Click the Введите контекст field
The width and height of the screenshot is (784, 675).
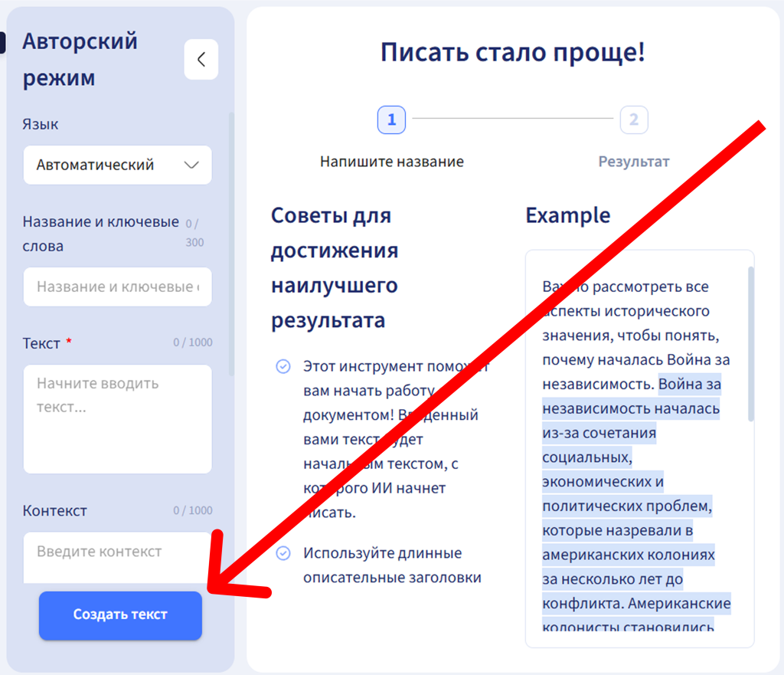pos(117,557)
